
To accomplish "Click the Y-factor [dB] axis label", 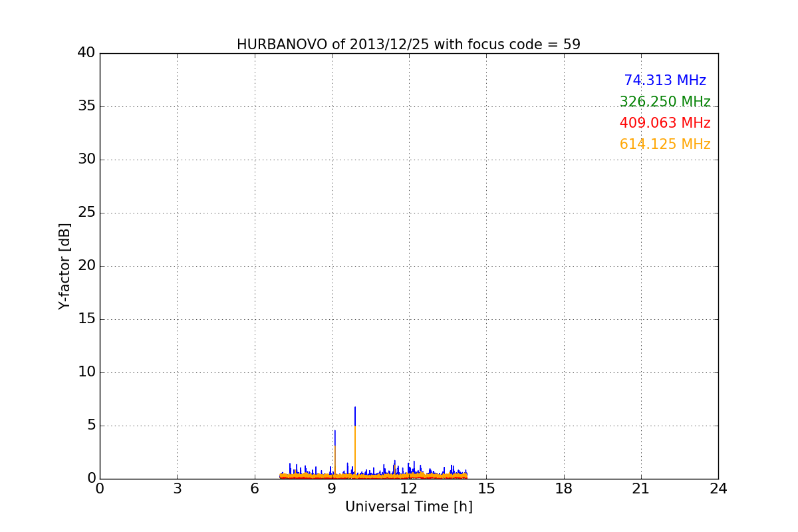I will click(x=65, y=266).
